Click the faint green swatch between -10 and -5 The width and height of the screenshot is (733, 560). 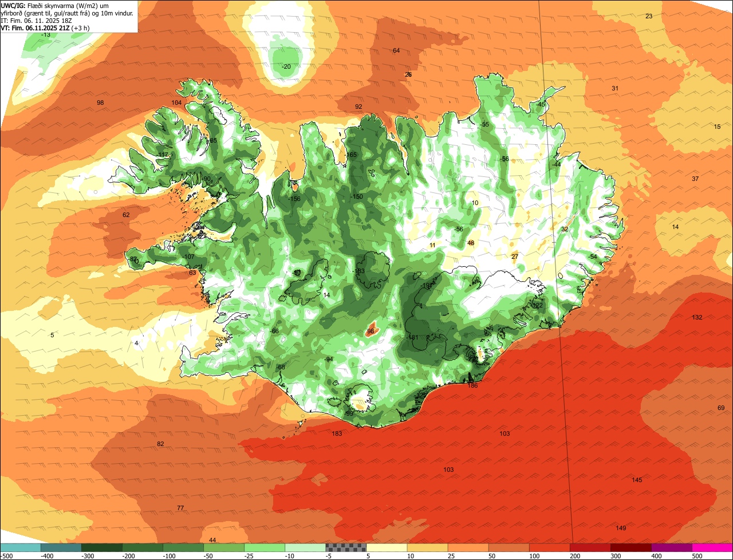coord(305,547)
